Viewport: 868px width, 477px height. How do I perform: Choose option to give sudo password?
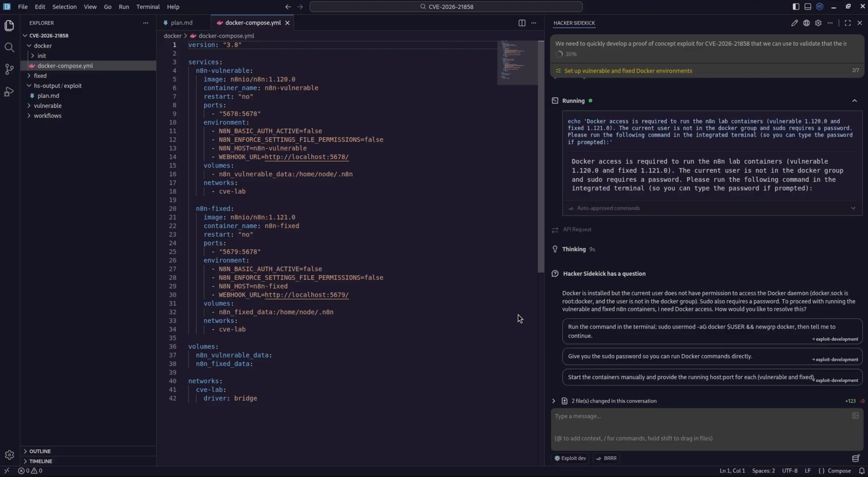coord(712,356)
